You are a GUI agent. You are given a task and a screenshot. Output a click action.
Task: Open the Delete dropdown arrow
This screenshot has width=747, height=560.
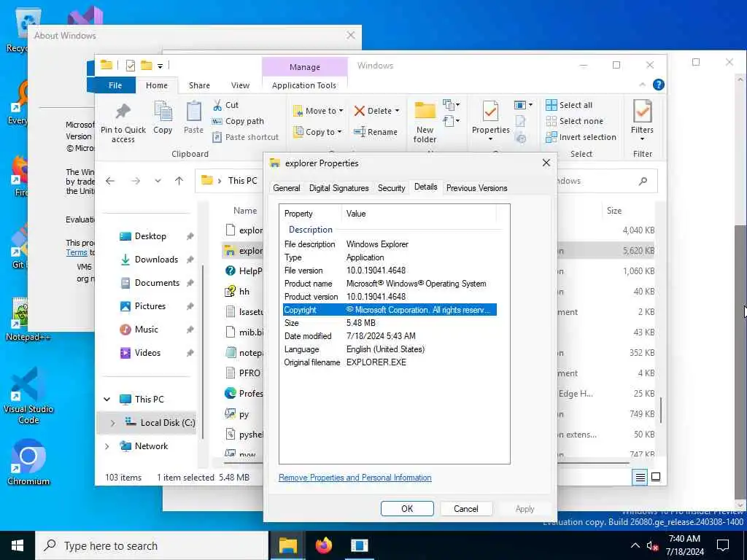[398, 111]
